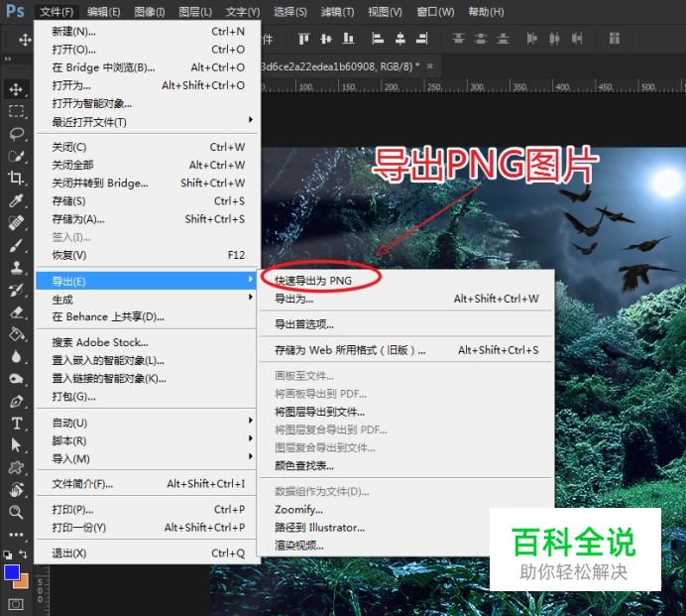Choose 将图层导出到文件...
Viewport: 686px width, 616px height.
pos(406,412)
